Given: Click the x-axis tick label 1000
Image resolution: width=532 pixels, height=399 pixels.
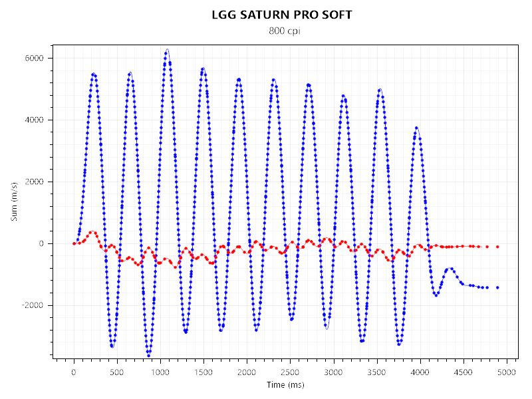Looking at the screenshot, I should click(160, 372).
